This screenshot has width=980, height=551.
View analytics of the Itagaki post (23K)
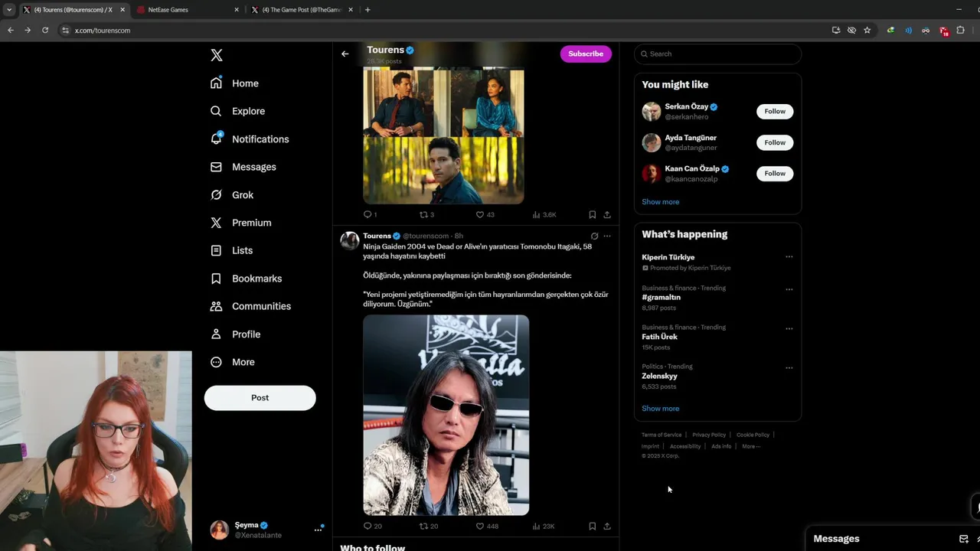[x=544, y=527]
